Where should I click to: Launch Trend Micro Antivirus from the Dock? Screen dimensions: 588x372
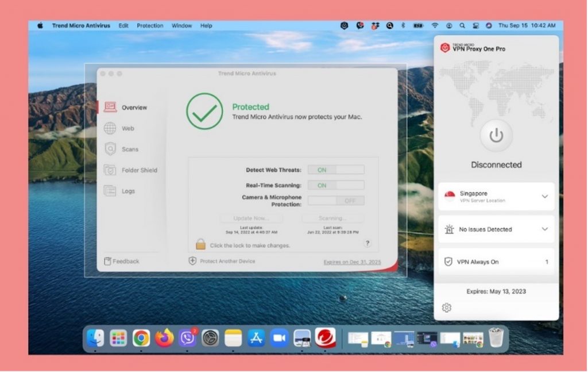[325, 338]
